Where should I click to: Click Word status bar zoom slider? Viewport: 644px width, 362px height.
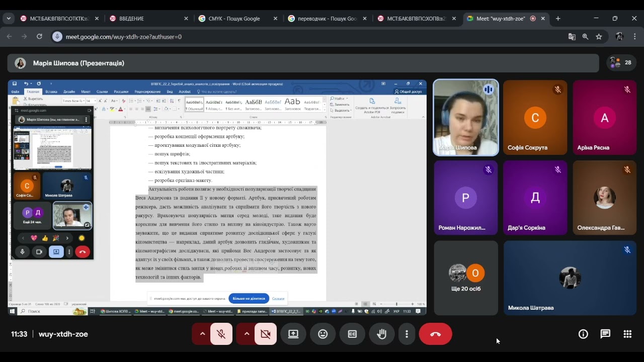coord(396,304)
